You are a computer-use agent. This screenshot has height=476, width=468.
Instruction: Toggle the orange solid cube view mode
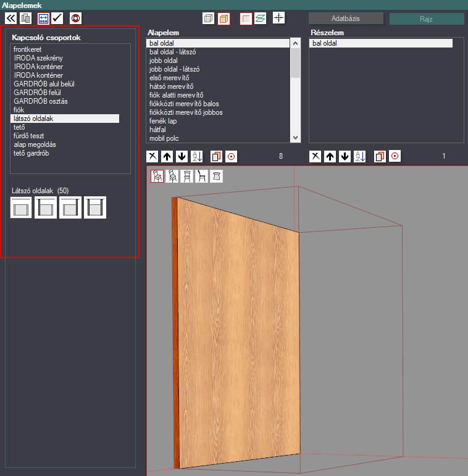point(224,18)
